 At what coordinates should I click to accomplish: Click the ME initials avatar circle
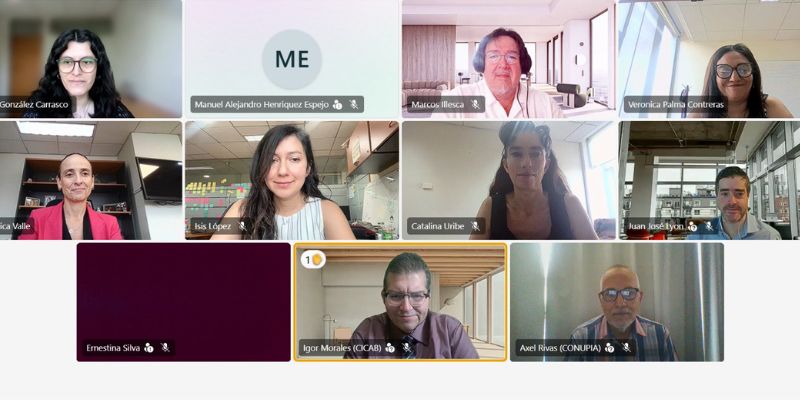(292, 59)
